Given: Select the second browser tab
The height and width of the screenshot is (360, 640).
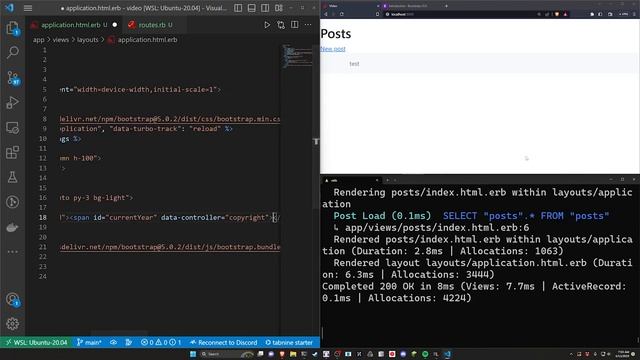Looking at the screenshot, I should pyautogui.click(x=411, y=6).
